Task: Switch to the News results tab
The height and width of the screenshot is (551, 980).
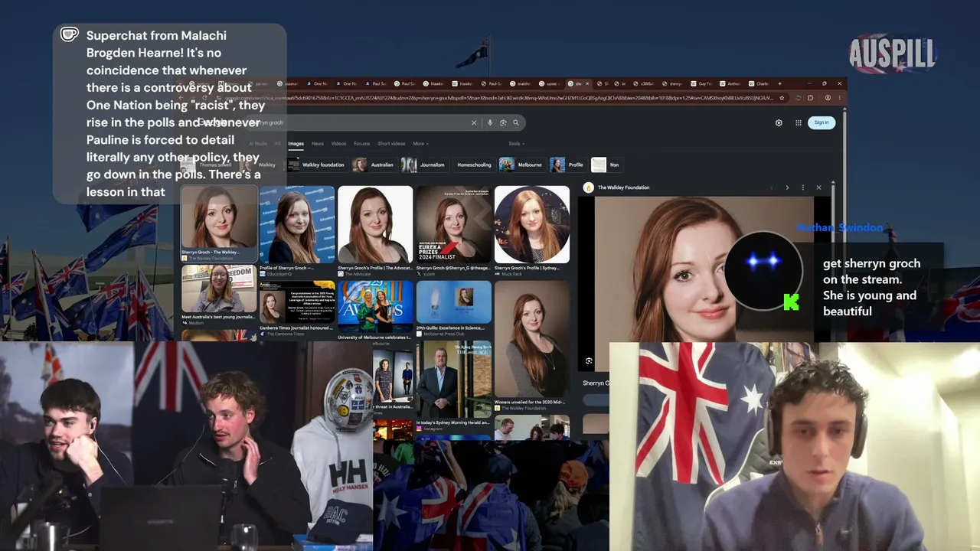Action: (x=317, y=144)
